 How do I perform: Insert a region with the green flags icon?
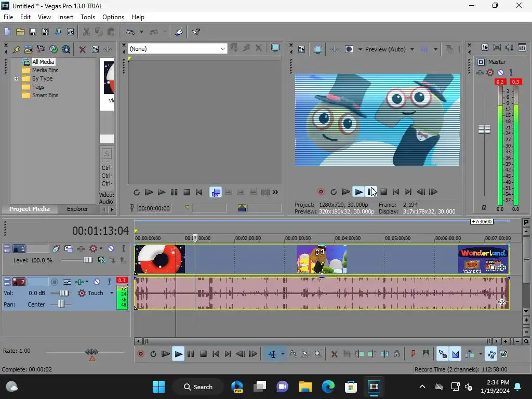pyautogui.click(x=426, y=354)
